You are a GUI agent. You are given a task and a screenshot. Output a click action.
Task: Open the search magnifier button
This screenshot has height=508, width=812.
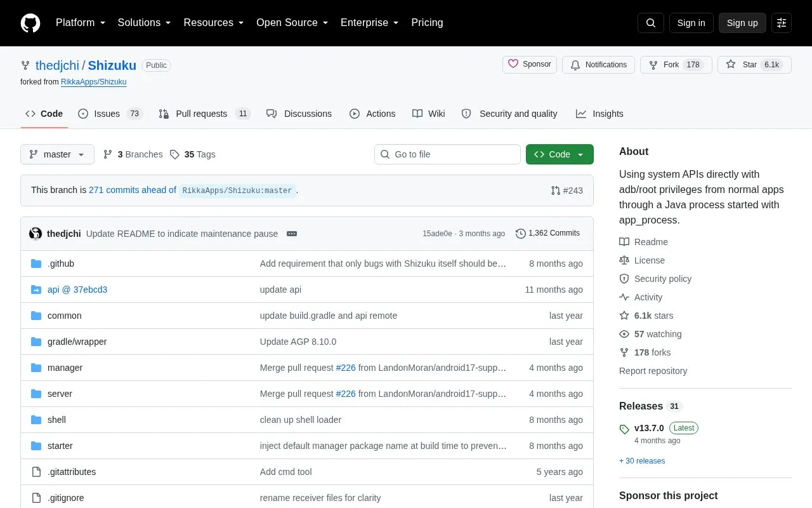(651, 23)
